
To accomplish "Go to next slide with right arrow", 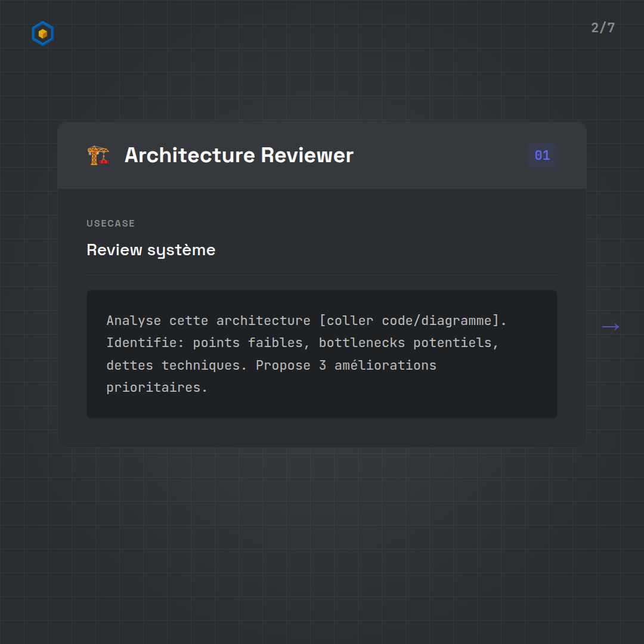I will click(x=610, y=327).
